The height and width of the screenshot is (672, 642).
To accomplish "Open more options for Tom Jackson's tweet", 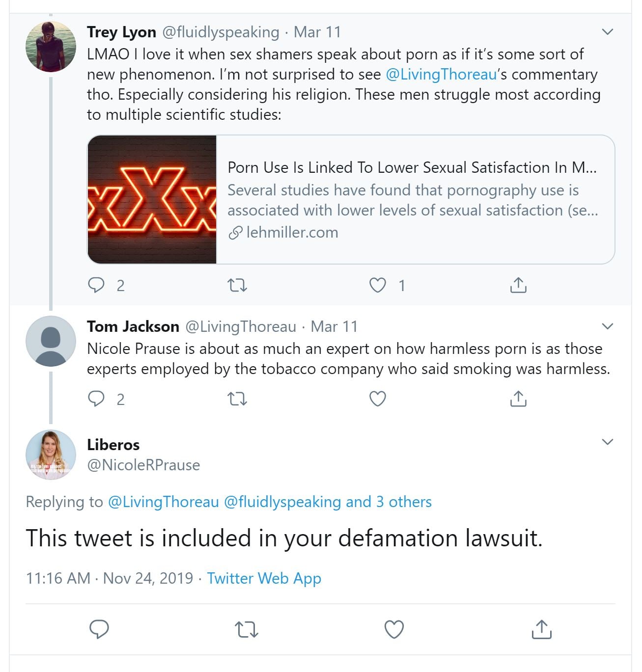I will (608, 326).
